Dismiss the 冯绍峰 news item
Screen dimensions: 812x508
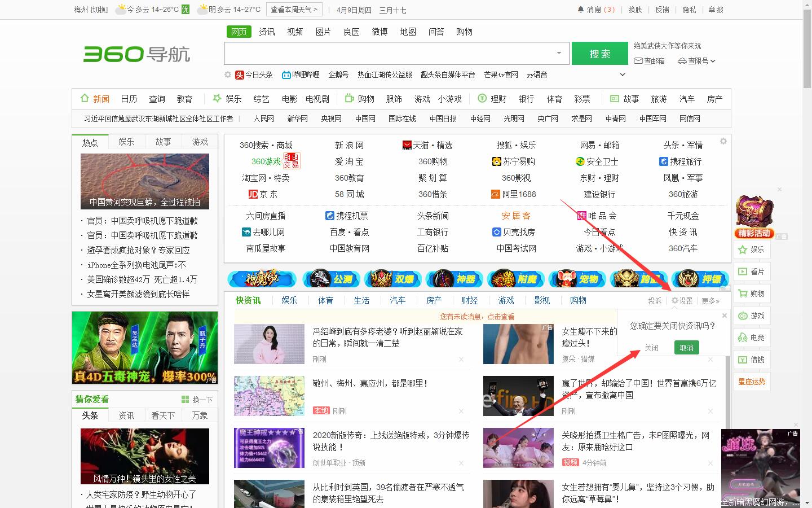coord(461,359)
